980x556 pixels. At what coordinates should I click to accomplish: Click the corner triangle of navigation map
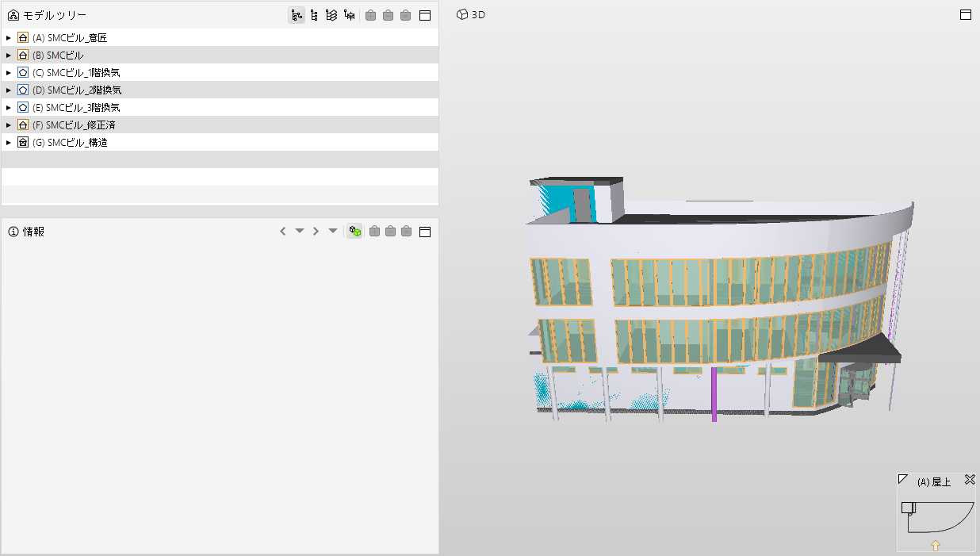[902, 479]
